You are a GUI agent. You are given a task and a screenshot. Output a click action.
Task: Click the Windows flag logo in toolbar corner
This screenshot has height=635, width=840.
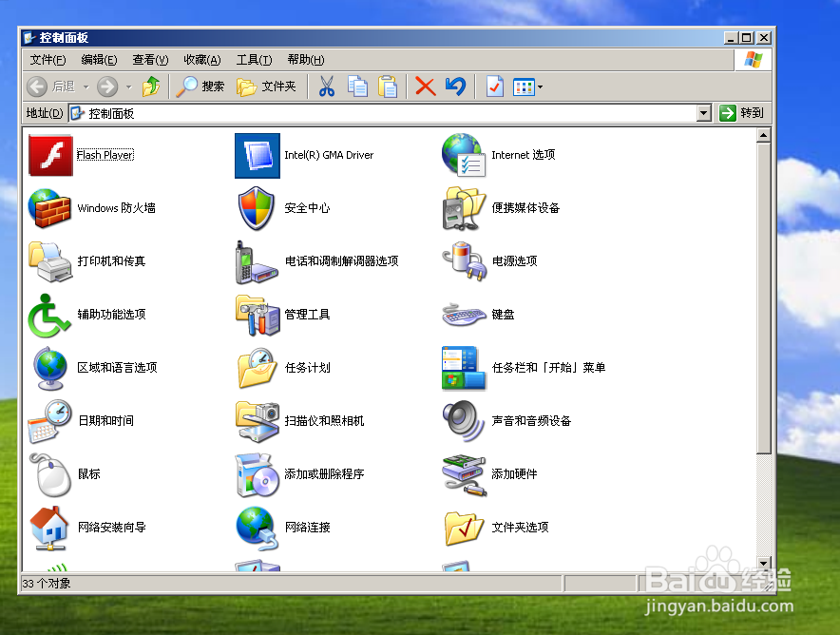[753, 60]
